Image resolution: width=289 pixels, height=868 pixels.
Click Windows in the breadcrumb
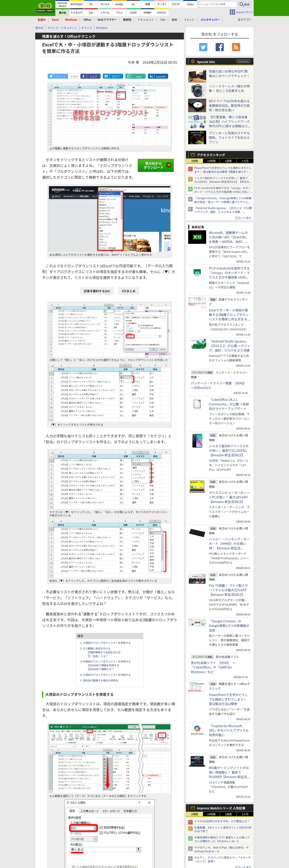point(102,28)
